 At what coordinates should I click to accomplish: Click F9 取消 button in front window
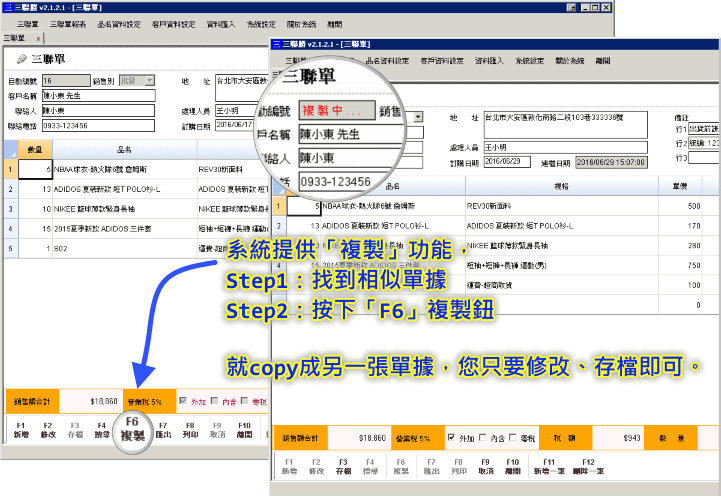(x=486, y=467)
